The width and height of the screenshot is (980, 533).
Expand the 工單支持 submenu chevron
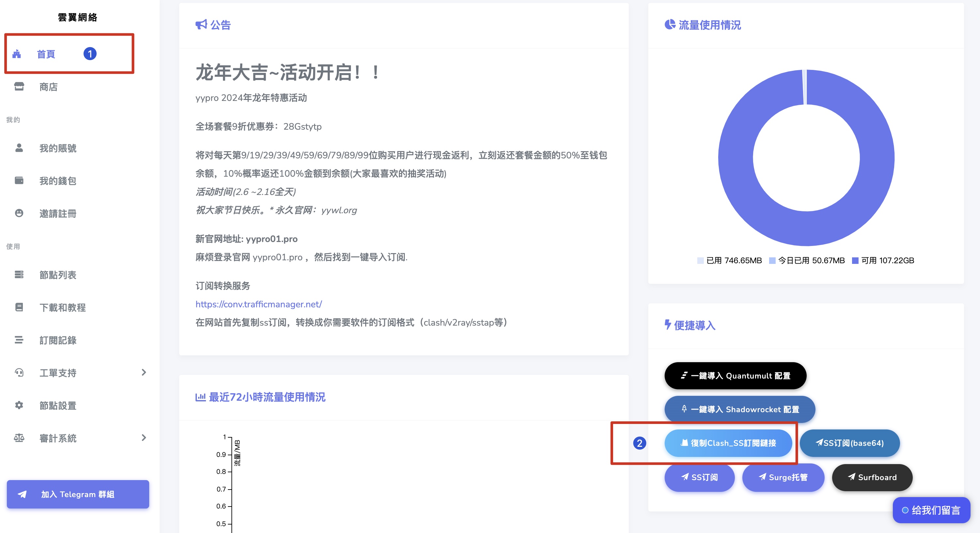tap(144, 372)
